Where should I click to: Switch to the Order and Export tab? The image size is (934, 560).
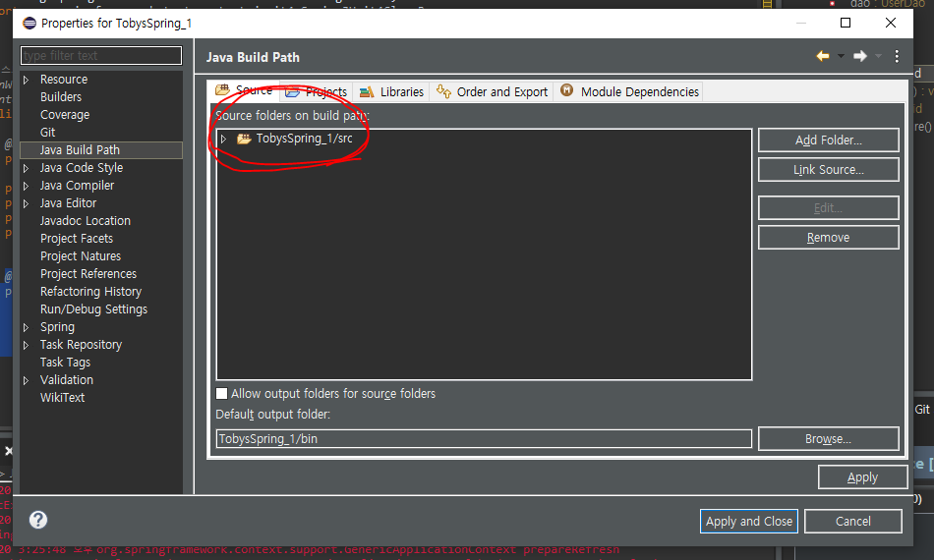coord(492,91)
